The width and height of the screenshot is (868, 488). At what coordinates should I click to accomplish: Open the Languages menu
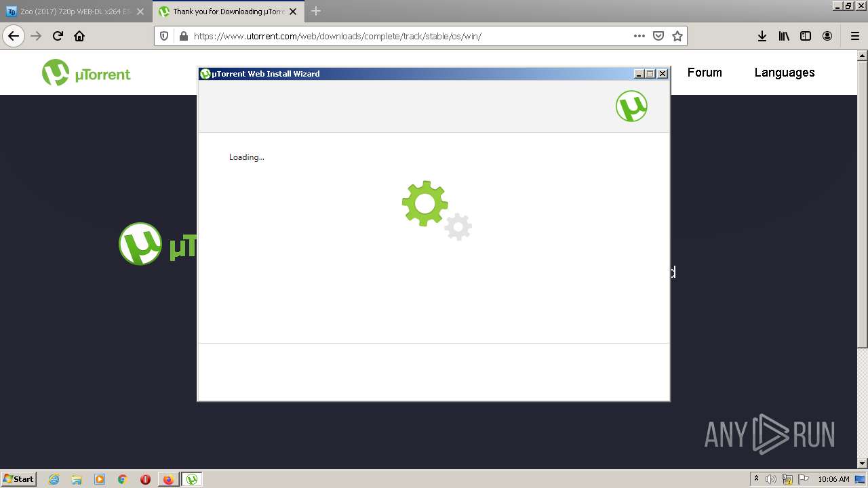tap(785, 73)
